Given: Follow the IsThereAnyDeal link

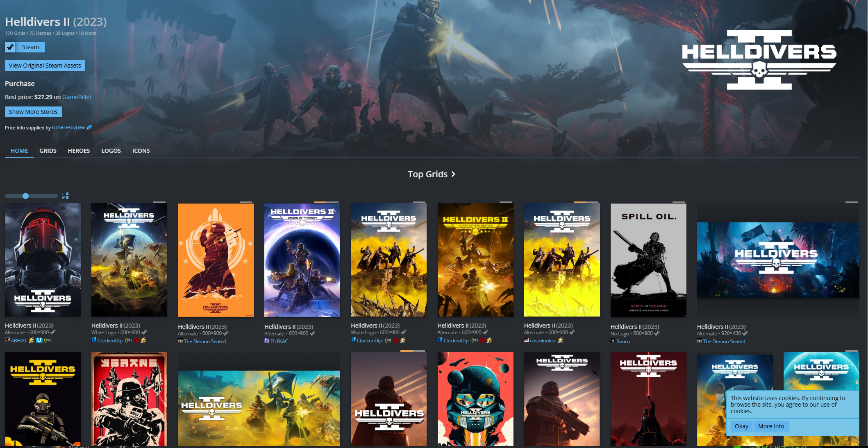Looking at the screenshot, I should [68, 127].
